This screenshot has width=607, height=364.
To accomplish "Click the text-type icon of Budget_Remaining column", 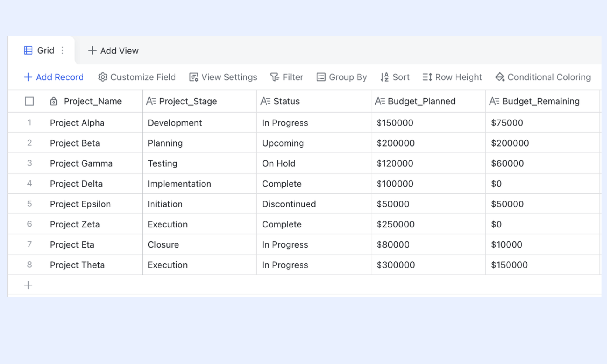I will point(494,101).
